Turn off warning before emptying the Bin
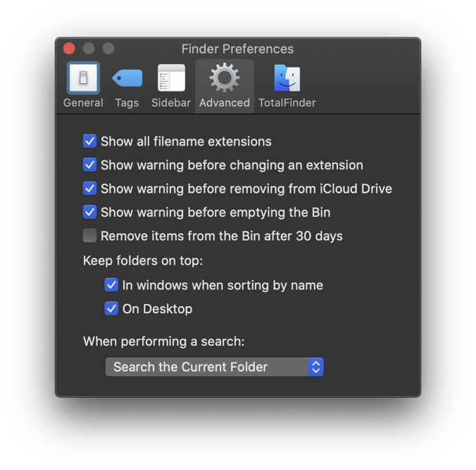This screenshot has width=476, height=470. [x=89, y=212]
